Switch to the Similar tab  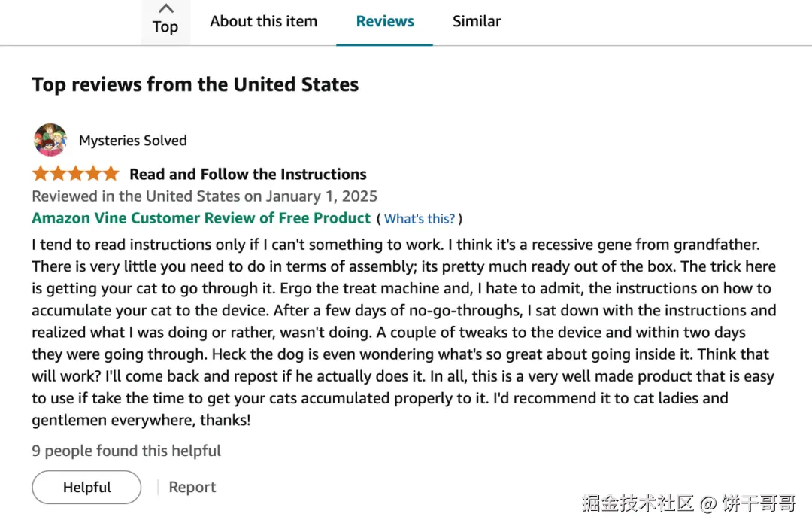coord(477,21)
